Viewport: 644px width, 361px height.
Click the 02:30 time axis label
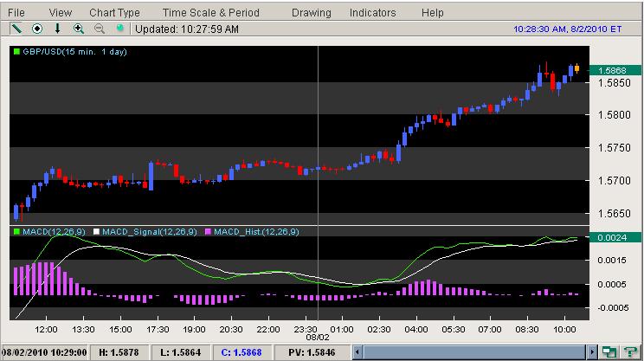379,330
